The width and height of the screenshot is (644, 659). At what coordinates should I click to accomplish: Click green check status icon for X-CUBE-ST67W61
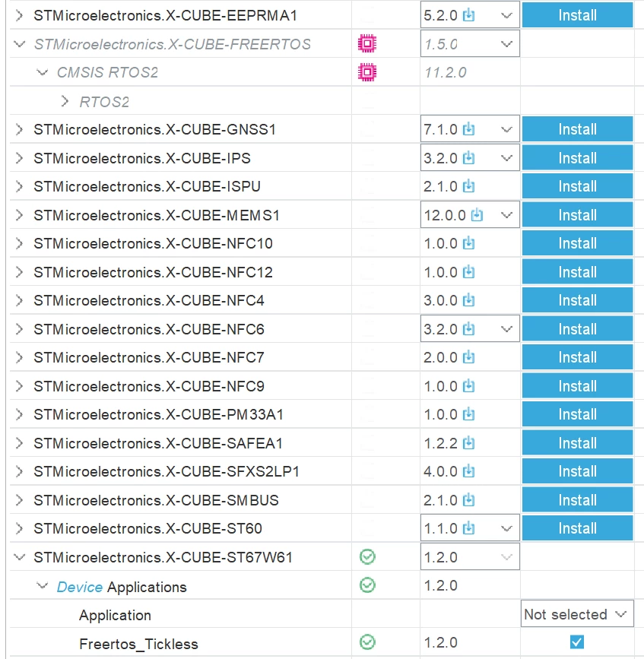(x=367, y=557)
